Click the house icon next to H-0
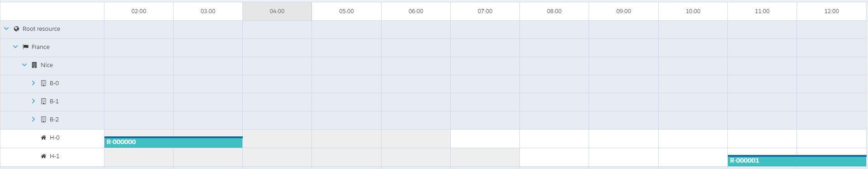 [x=43, y=137]
